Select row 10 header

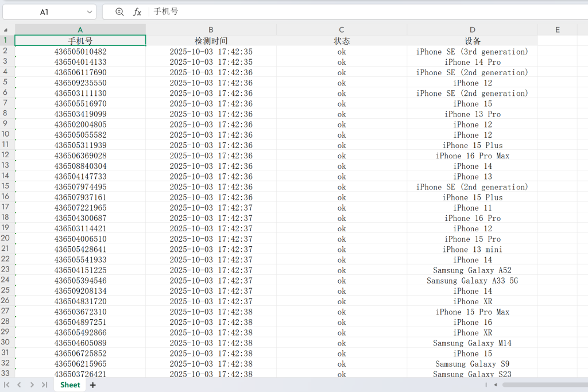tap(5, 134)
